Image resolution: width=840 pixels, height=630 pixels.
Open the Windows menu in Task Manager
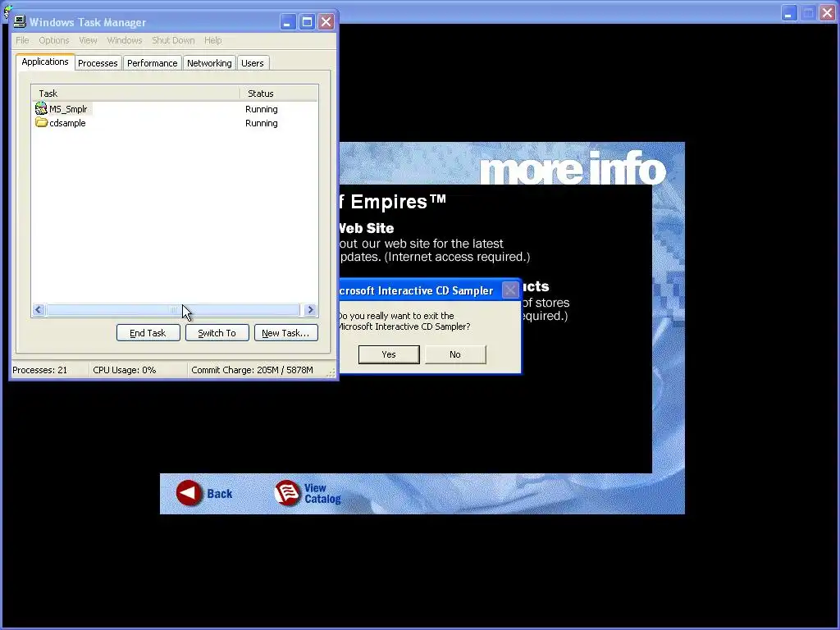(x=125, y=40)
